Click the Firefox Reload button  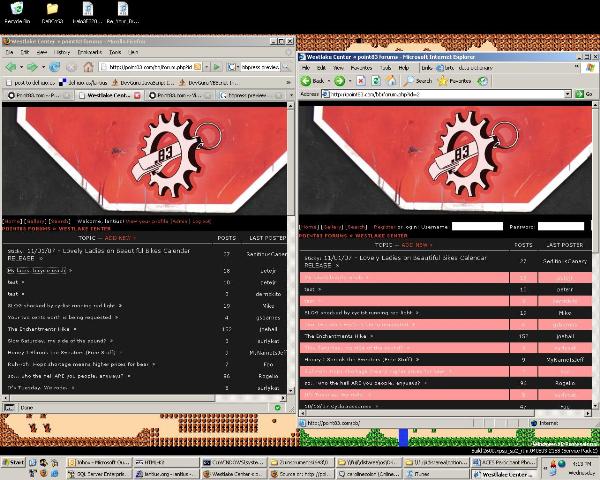click(x=55, y=68)
